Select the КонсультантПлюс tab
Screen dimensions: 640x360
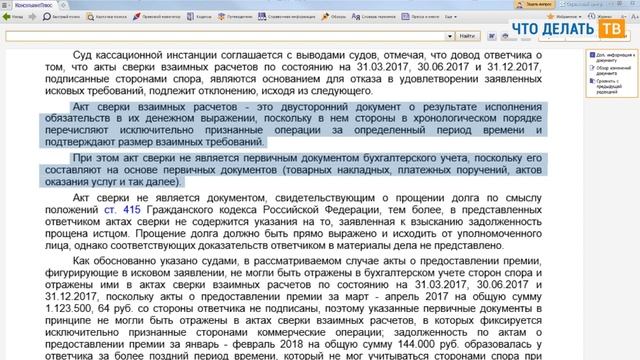[x=33, y=5]
